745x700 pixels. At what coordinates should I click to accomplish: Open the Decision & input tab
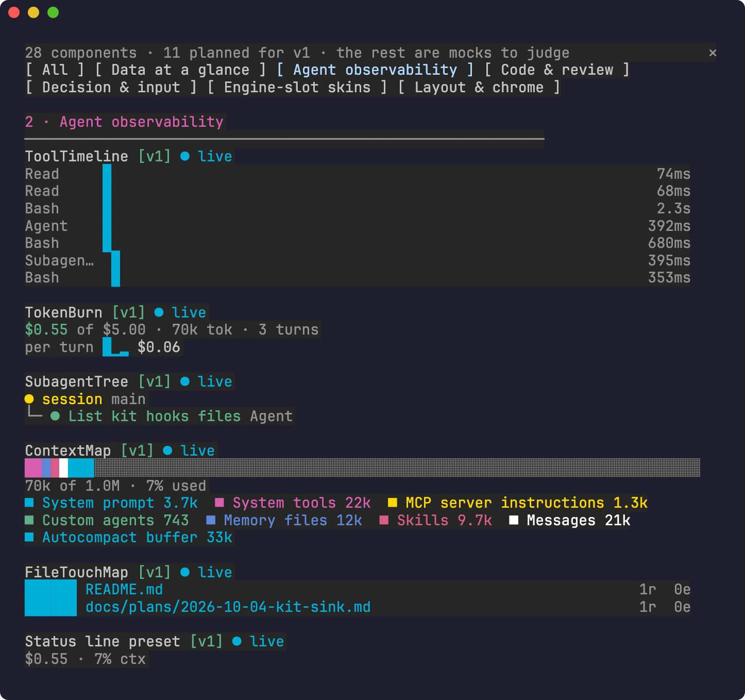pos(111,88)
